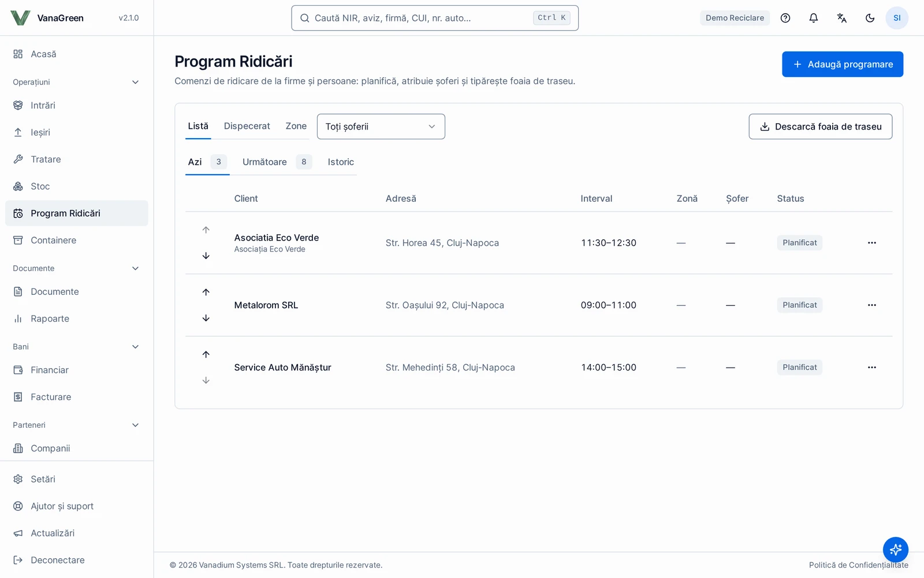Click Adaugă programare button
Screen dimensions: 924x578
click(843, 64)
